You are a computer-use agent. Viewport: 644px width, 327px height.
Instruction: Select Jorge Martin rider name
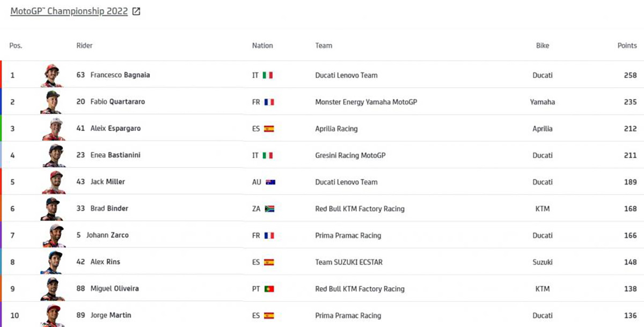click(x=111, y=315)
